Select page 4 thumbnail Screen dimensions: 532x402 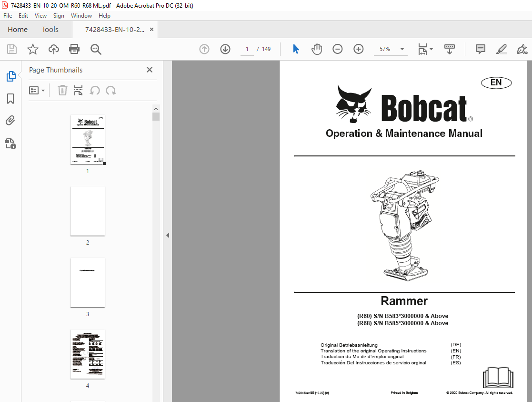pyautogui.click(x=88, y=354)
